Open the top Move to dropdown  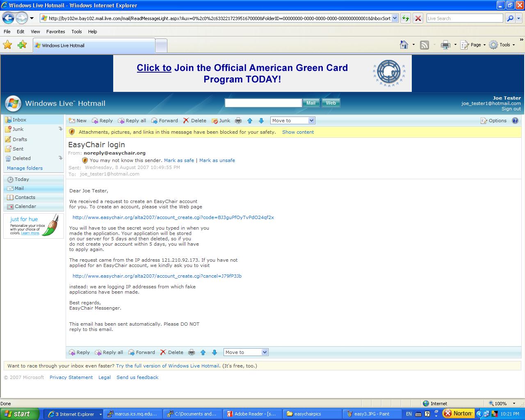[x=292, y=121]
